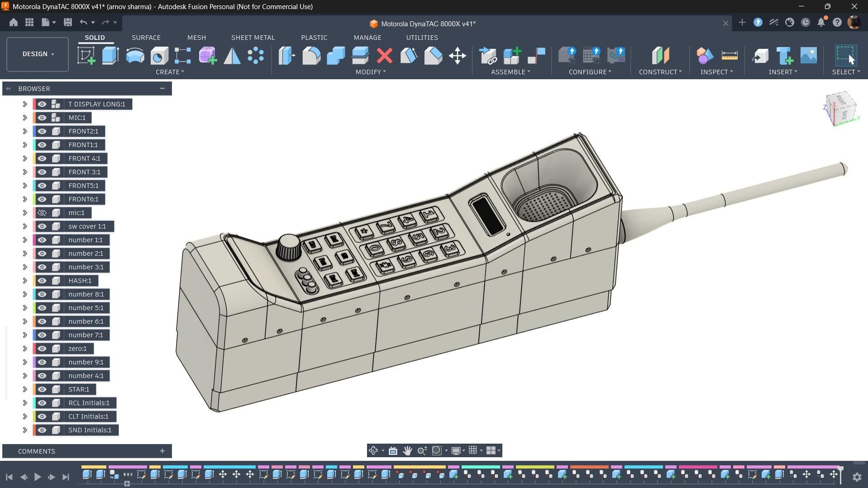Expand the RCL Initials:1 tree node
868x488 pixels.
tap(25, 403)
